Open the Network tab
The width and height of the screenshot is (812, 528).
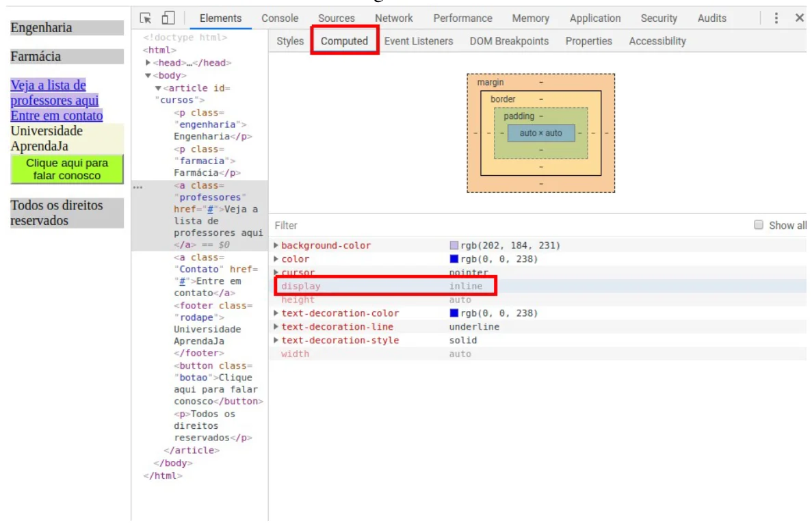(393, 18)
